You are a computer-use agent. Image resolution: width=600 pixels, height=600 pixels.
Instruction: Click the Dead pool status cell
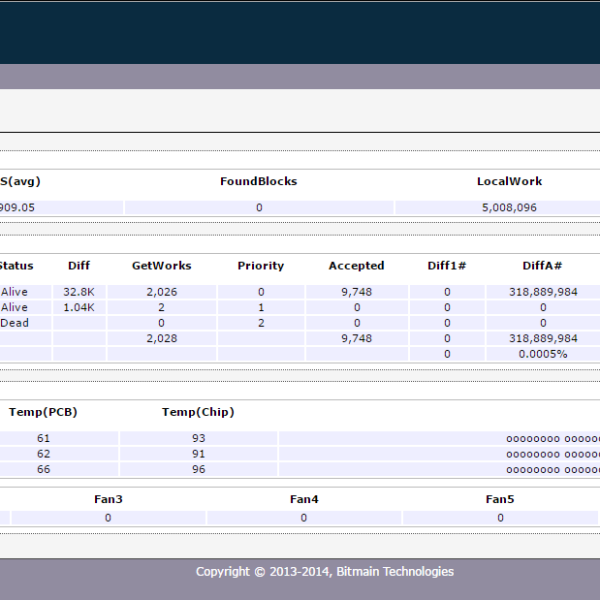point(15,323)
